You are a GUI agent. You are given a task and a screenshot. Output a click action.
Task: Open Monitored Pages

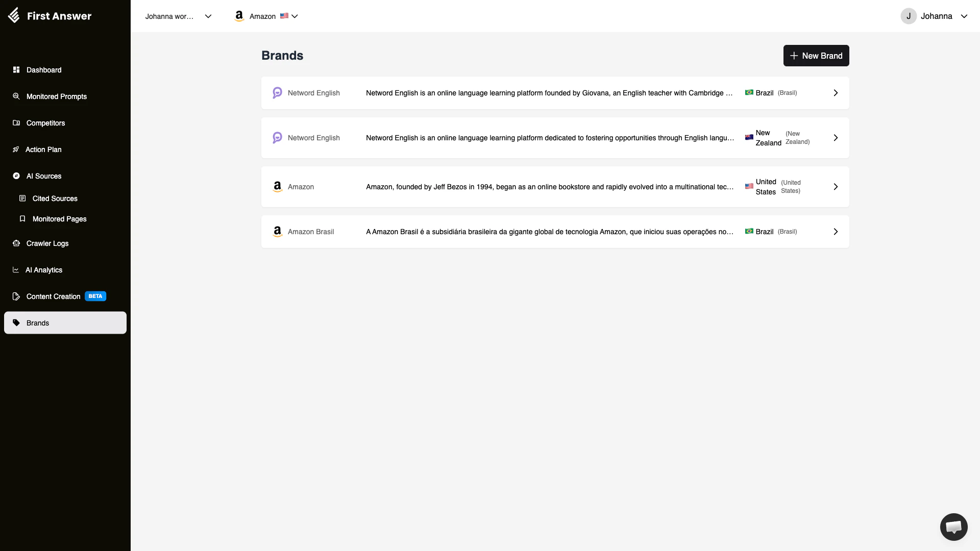coord(59,219)
